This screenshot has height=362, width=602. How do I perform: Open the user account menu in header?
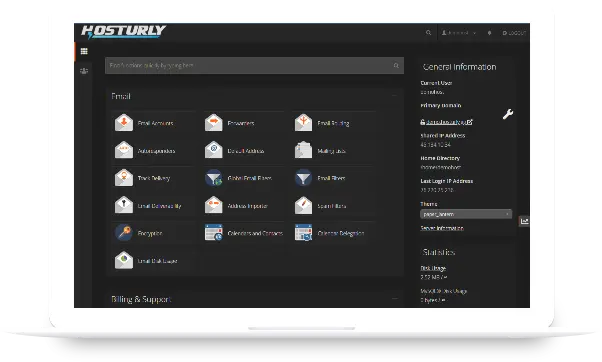[x=459, y=33]
